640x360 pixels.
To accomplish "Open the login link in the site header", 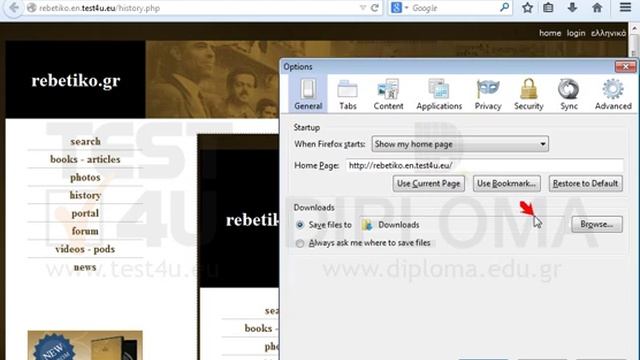I will coord(576,33).
